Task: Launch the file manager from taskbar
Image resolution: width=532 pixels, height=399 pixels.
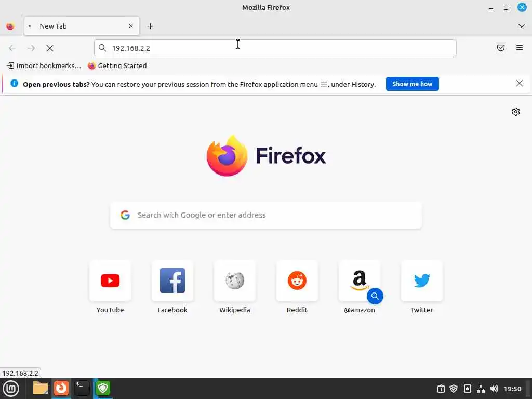Action: pos(41,388)
